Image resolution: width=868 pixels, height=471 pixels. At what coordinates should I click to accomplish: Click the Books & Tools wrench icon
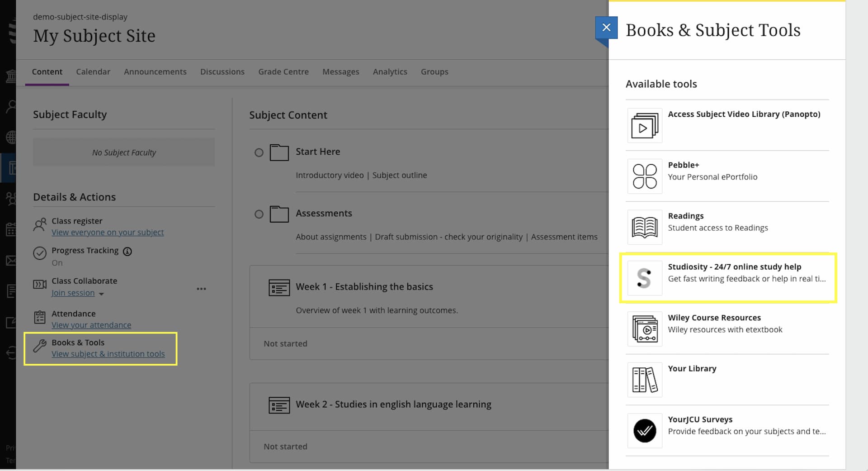[x=40, y=346]
